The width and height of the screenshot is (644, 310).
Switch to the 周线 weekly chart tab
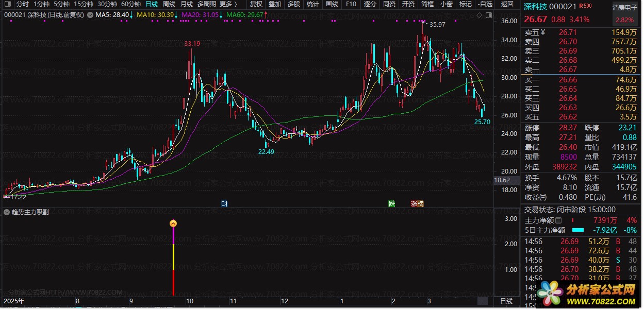coord(169,4)
